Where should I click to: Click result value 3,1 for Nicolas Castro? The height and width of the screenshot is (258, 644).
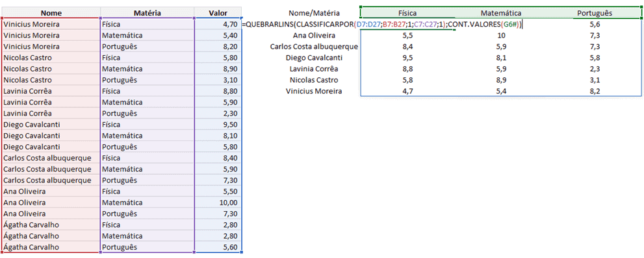(x=595, y=80)
